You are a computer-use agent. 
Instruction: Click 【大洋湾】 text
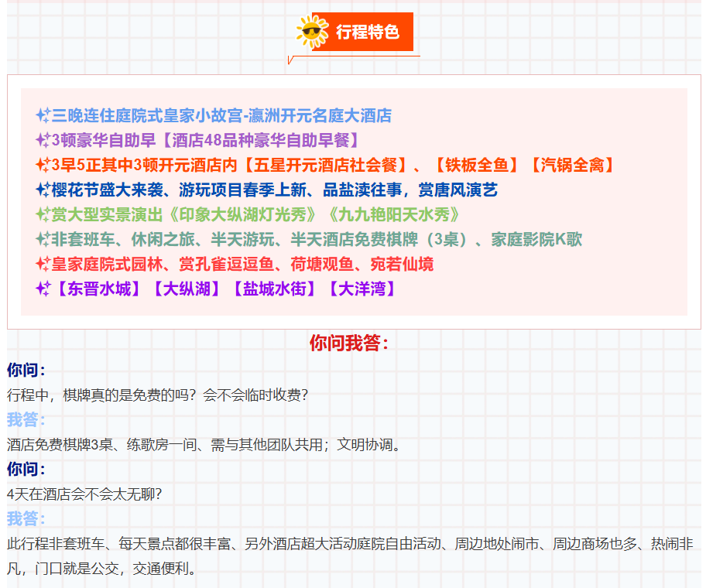(362, 289)
